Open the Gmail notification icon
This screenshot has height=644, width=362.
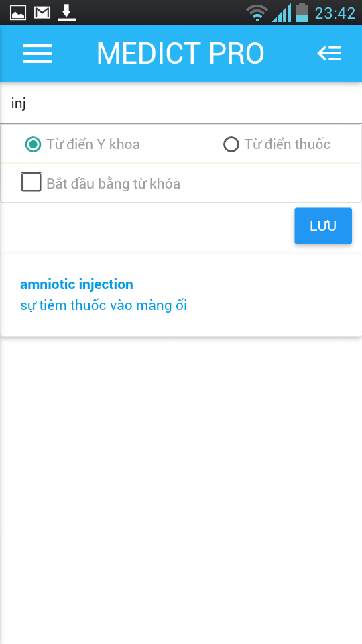[42, 13]
